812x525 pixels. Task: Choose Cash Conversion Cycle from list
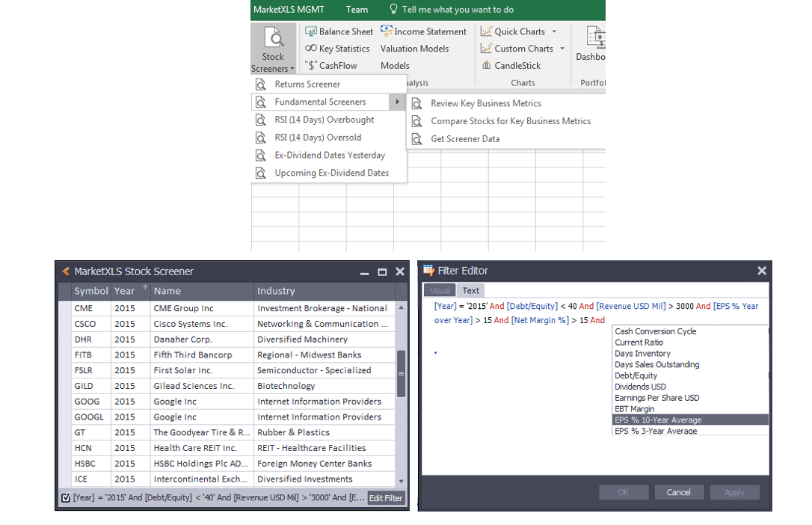pos(690,331)
